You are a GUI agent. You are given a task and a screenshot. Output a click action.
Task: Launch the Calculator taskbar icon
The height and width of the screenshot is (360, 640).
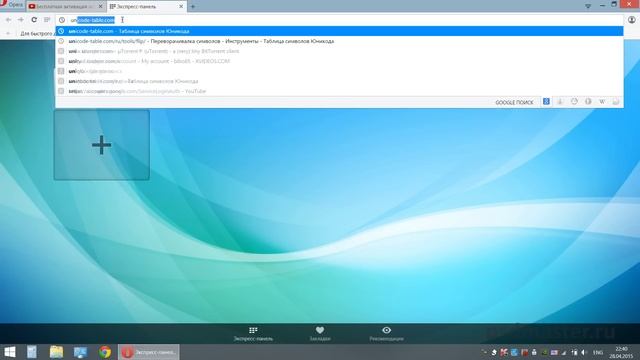(32, 352)
